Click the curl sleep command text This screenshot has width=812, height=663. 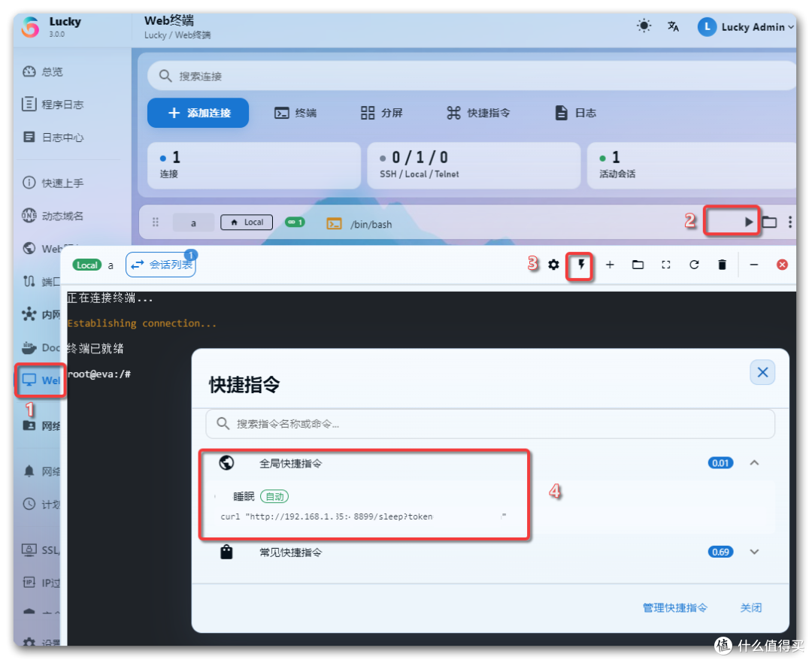362,516
